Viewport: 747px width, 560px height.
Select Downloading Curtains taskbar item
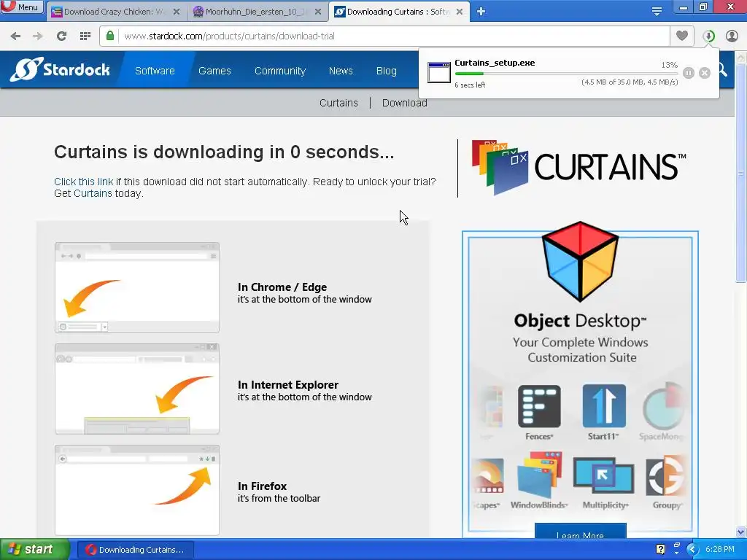coord(135,550)
